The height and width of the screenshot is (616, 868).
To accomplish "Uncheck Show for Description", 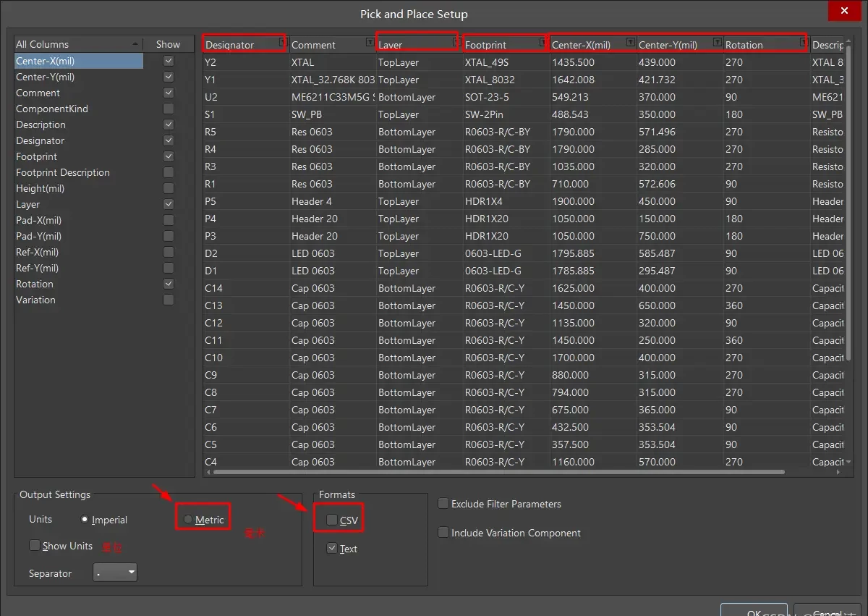I will pyautogui.click(x=169, y=125).
